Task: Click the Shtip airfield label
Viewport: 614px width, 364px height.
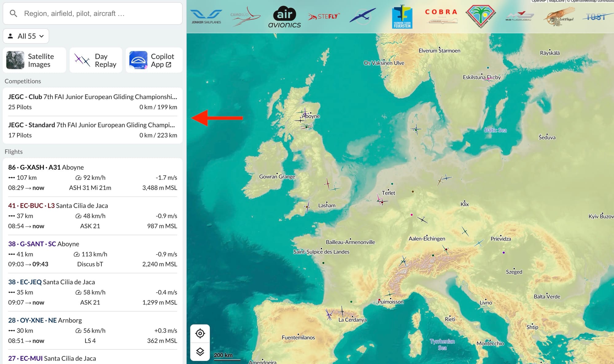Action: 532,327
